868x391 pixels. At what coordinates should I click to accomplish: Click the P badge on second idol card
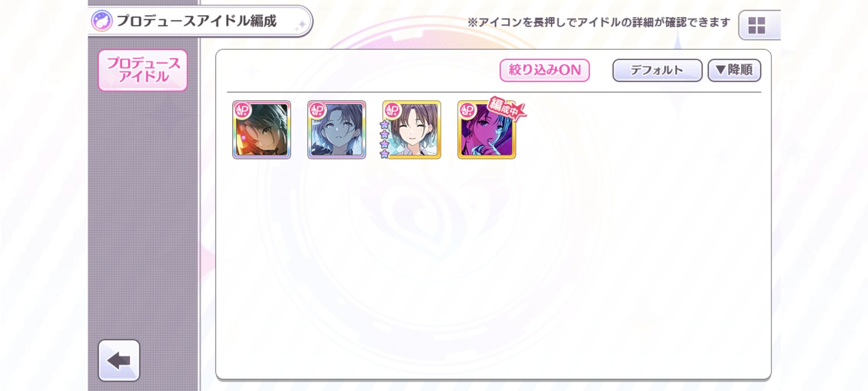pos(318,110)
